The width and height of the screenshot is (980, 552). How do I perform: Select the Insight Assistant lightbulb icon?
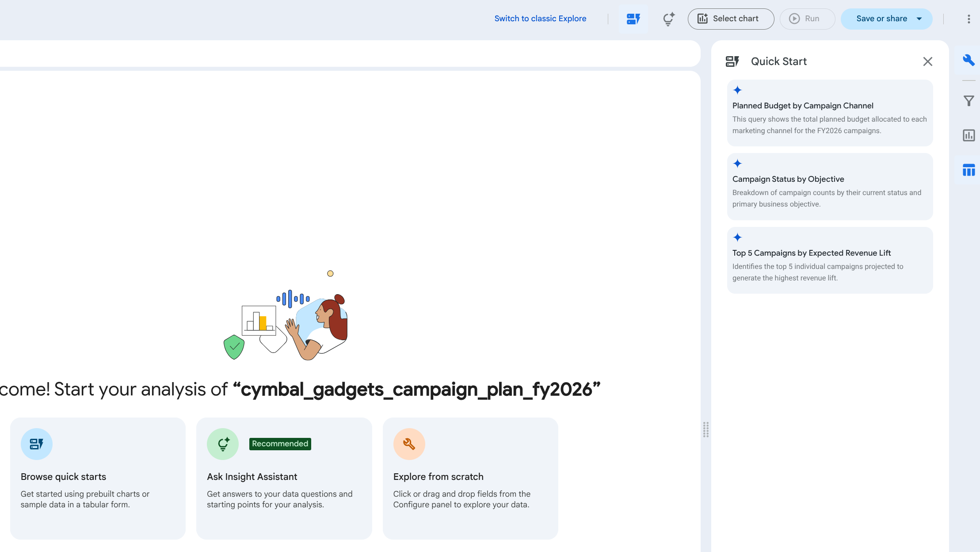click(x=668, y=19)
